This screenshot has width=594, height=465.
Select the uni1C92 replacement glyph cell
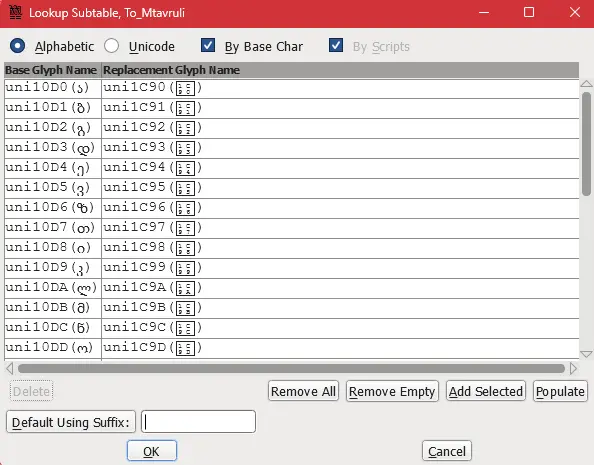click(340, 128)
